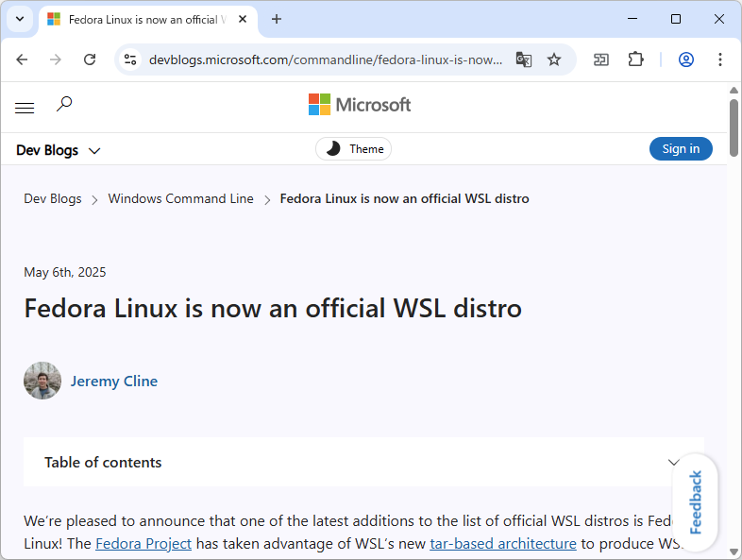742x560 pixels.
Task: Open the Fedora Project link
Action: [x=143, y=544]
